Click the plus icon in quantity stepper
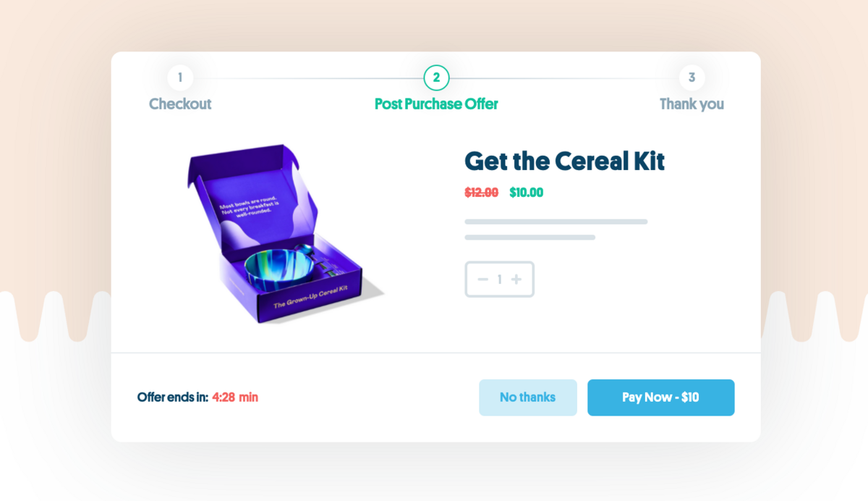Viewport: 868px width, 501px height. pos(516,279)
